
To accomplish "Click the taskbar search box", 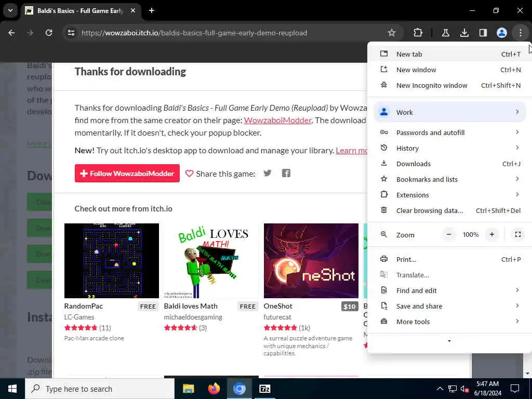I will (100, 389).
